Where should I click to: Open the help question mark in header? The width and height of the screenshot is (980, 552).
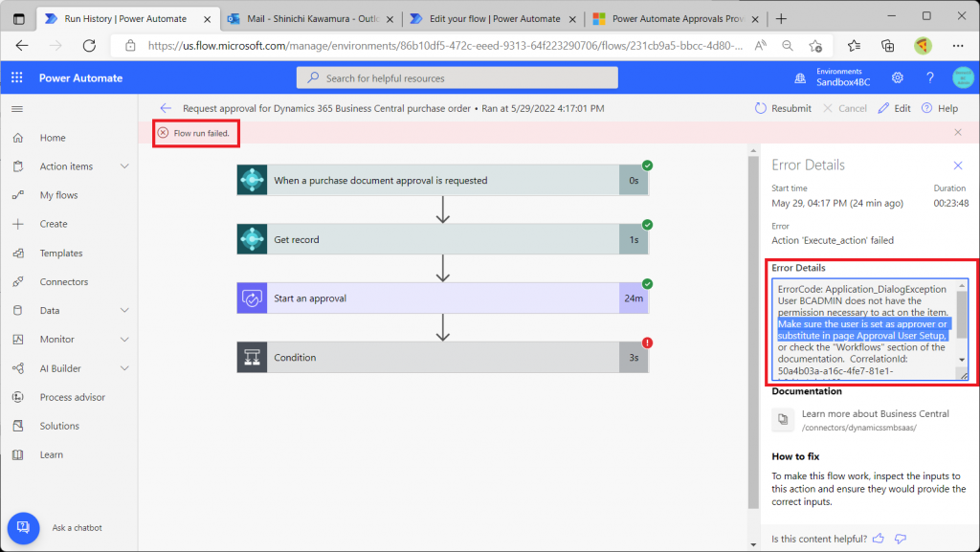tap(930, 77)
